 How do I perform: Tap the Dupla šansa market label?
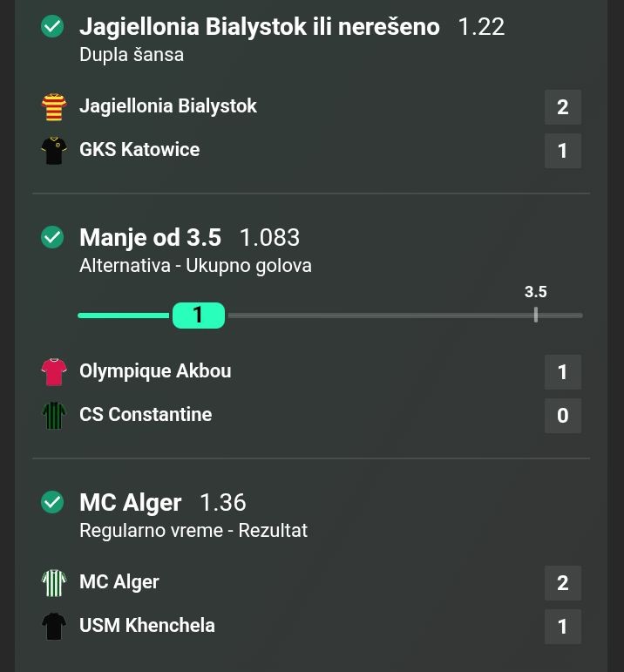click(132, 55)
